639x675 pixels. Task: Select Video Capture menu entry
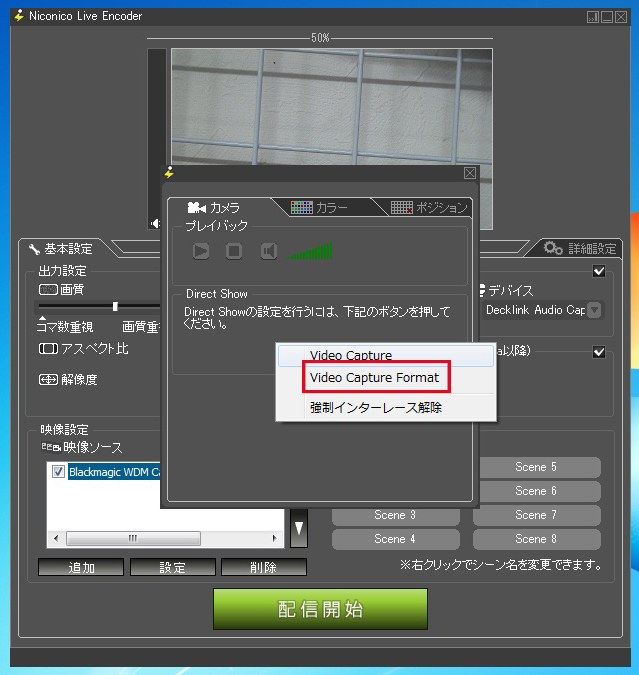tap(386, 356)
